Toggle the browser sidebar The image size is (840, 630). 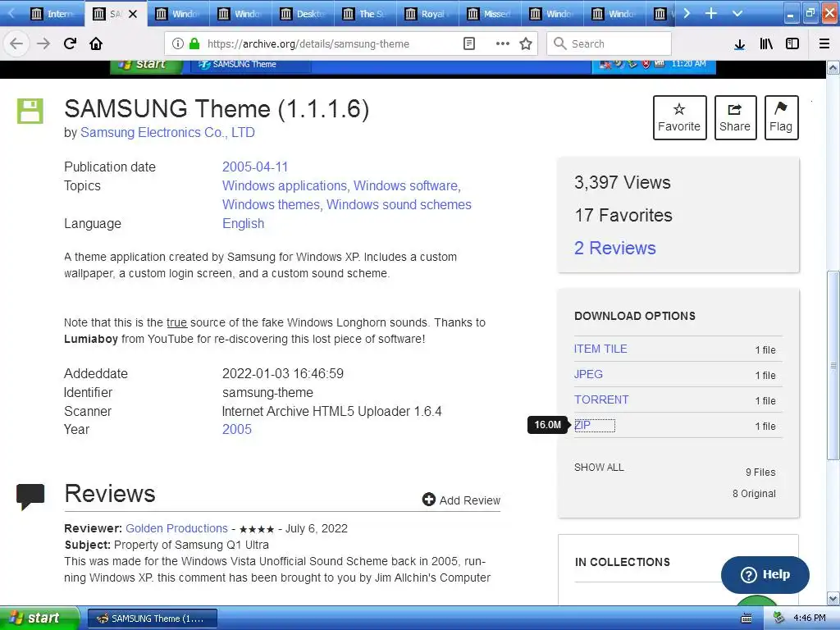792,44
